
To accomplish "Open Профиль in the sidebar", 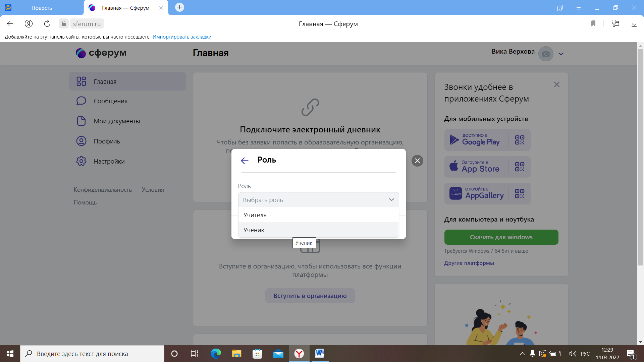I will point(127,141).
